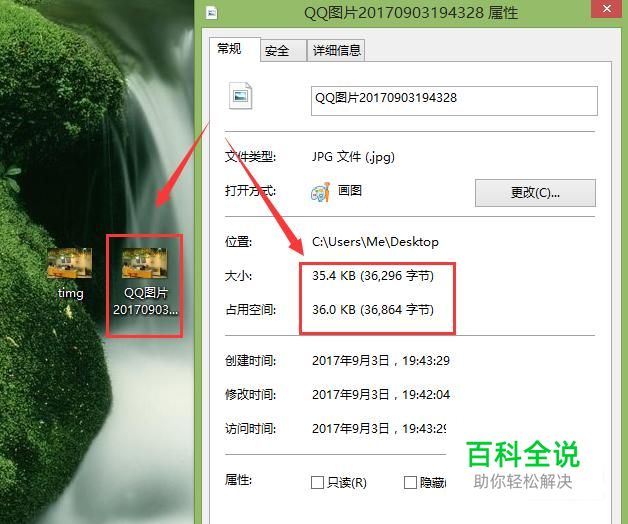Click the modified time 2017年9月3日, 19:42:04
628x524 pixels.
[x=381, y=395]
